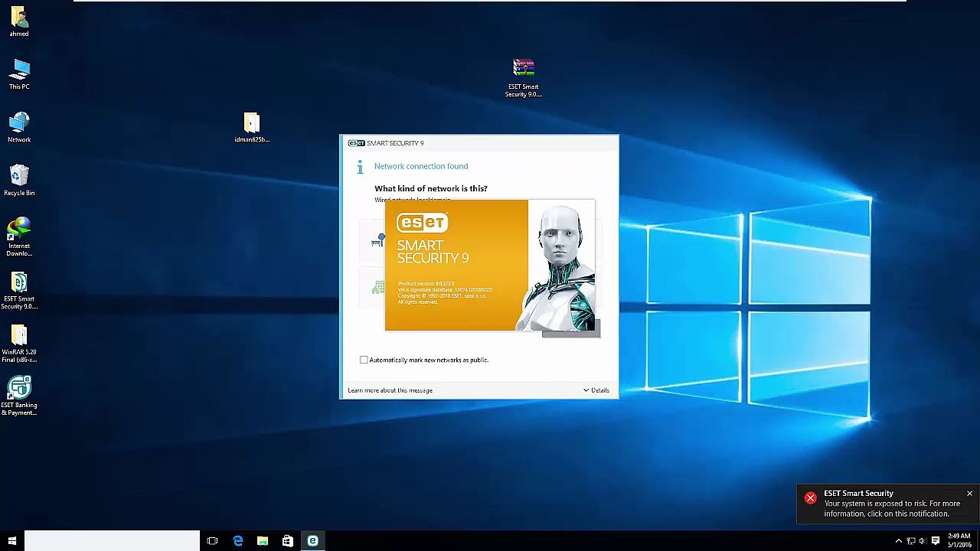
Task: Dismiss the ESET Smart Security risk notification
Action: [x=969, y=494]
